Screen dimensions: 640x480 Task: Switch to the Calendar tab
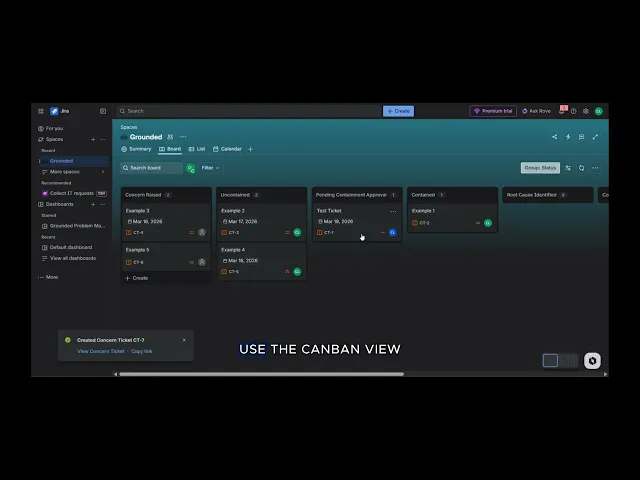(x=227, y=149)
